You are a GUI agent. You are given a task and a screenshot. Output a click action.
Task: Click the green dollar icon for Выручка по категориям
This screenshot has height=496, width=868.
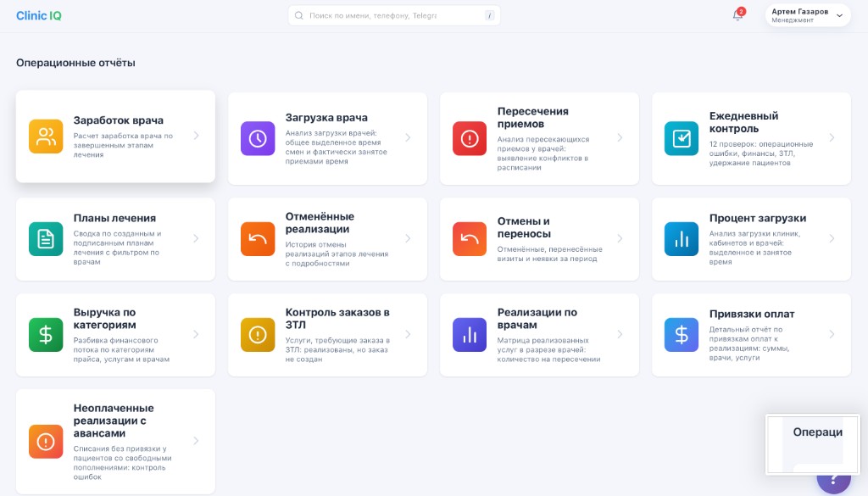pyautogui.click(x=45, y=334)
